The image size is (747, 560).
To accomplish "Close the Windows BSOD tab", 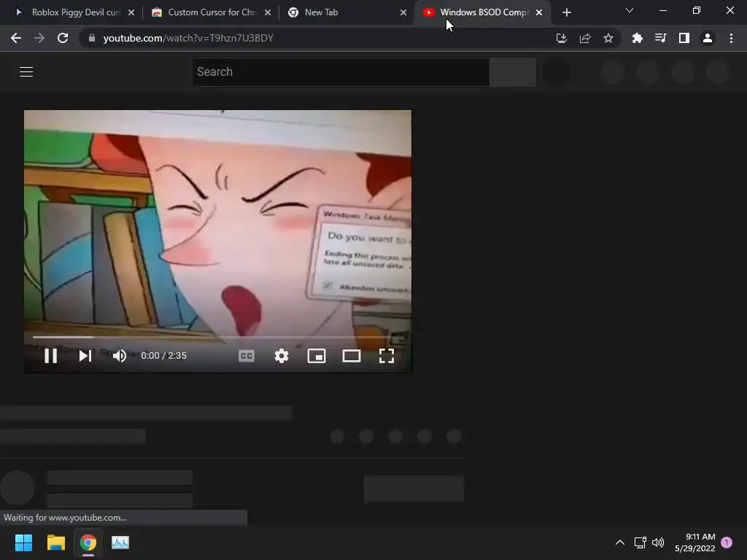I will [x=539, y=12].
